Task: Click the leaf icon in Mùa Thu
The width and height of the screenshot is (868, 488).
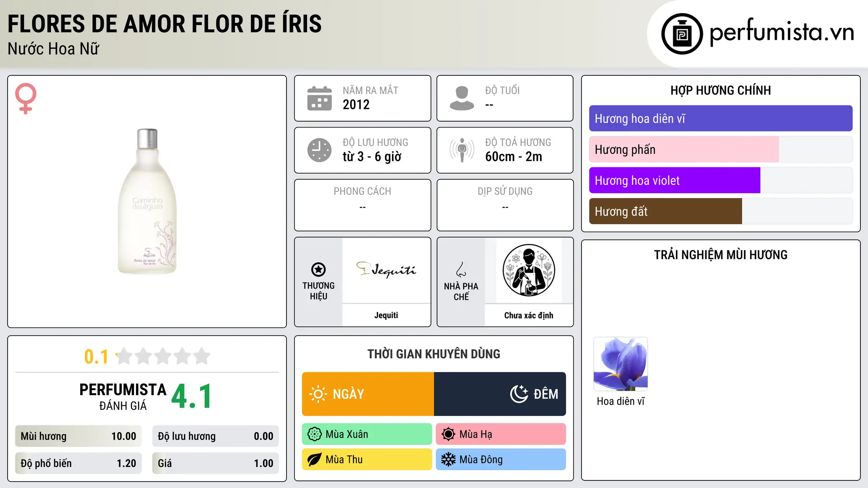Action: pyautogui.click(x=314, y=460)
